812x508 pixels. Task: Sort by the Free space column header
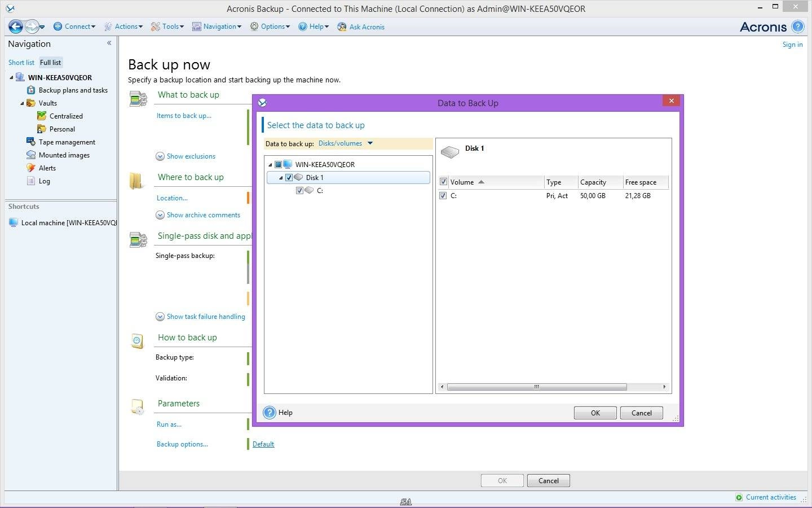pyautogui.click(x=645, y=182)
